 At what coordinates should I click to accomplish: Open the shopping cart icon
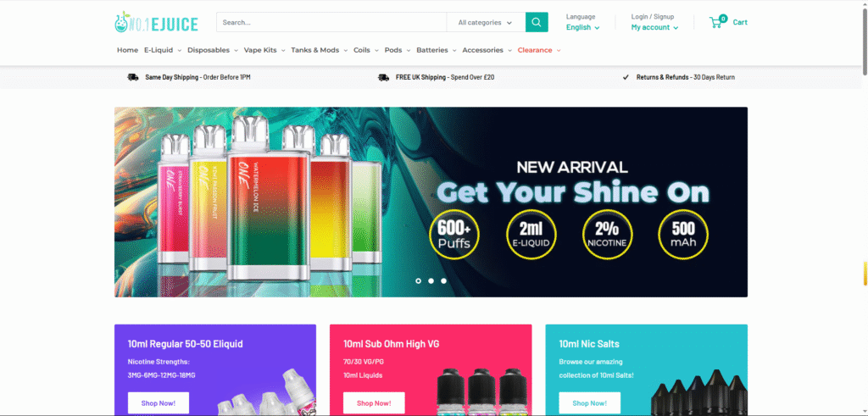pyautogui.click(x=718, y=22)
